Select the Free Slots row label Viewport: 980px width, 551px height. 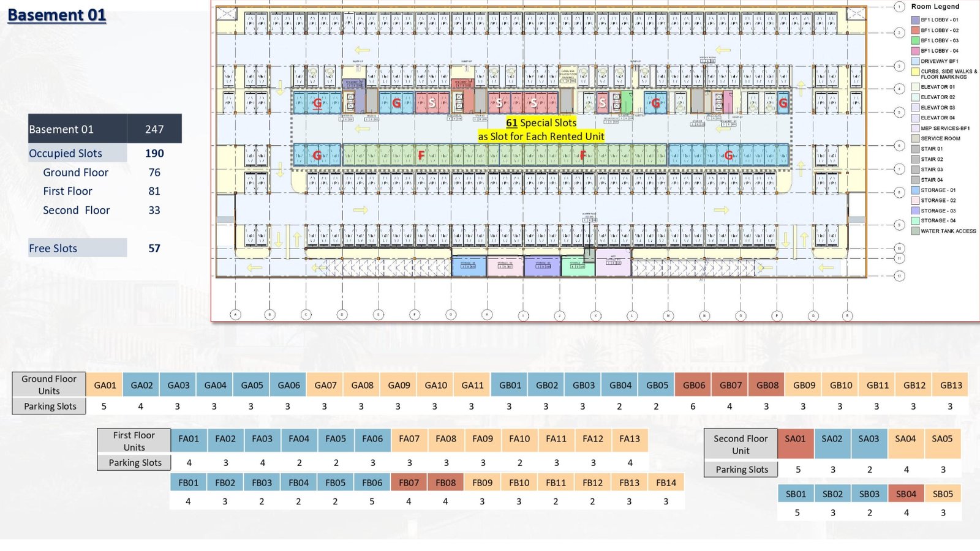(x=53, y=248)
